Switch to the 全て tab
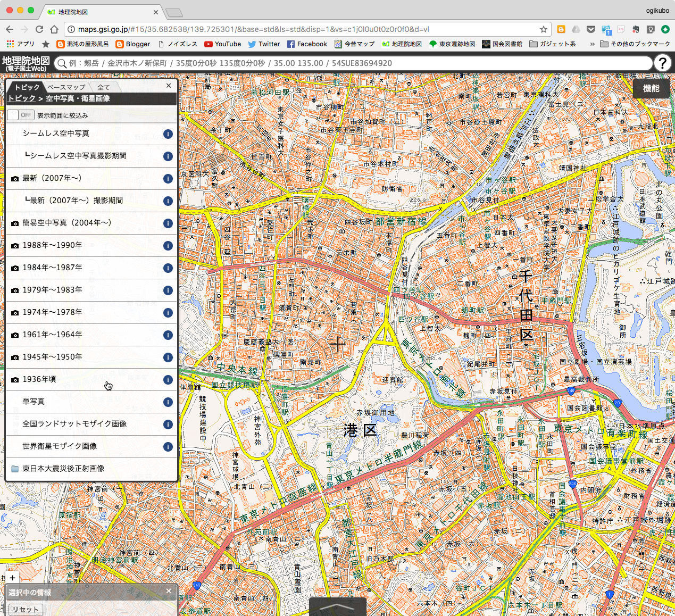Image resolution: width=675 pixels, height=616 pixels. pos(104,87)
